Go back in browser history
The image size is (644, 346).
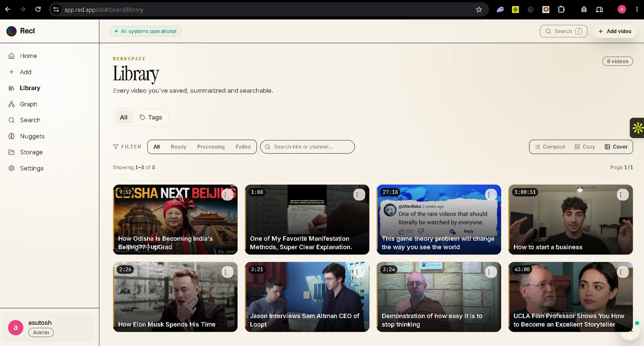click(x=8, y=9)
